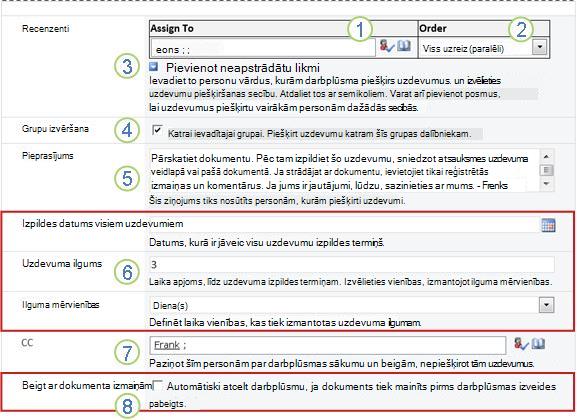Click the 'Pievienot neapstrādātu likmi' icon
The height and width of the screenshot is (420, 577).
click(x=153, y=67)
